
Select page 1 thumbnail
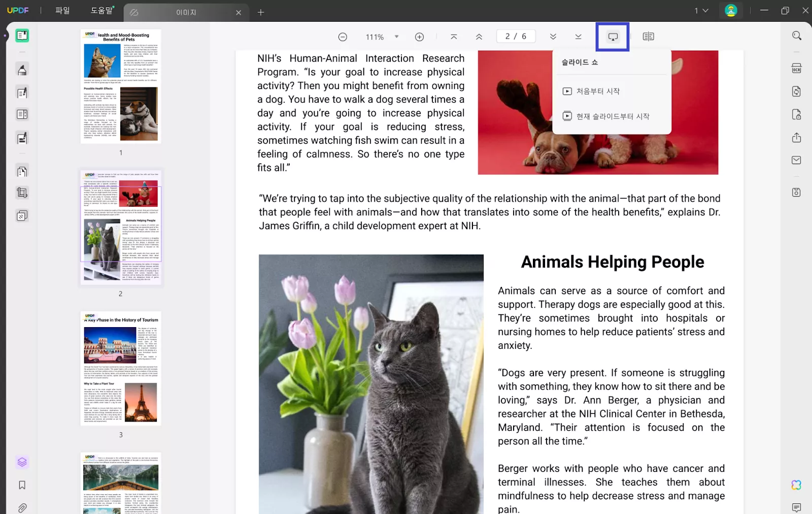121,86
